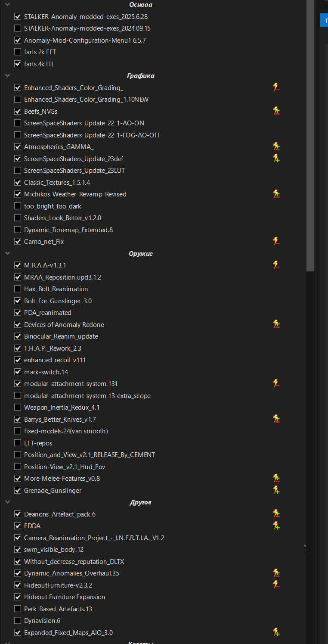
Task: Enable STALKER-Anomaly-modded-exes_2024.09.15 checkbox
Action: pyautogui.click(x=18, y=28)
